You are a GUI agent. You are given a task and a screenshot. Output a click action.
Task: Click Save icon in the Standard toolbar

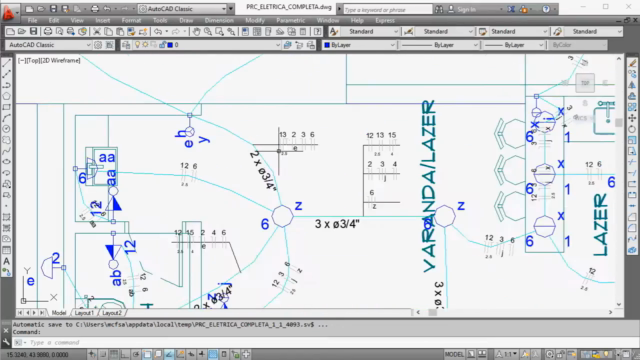click(x=33, y=31)
